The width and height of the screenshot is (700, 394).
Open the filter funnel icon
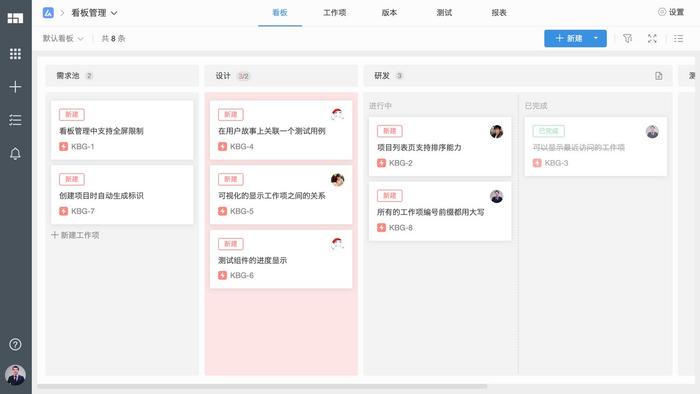click(627, 38)
